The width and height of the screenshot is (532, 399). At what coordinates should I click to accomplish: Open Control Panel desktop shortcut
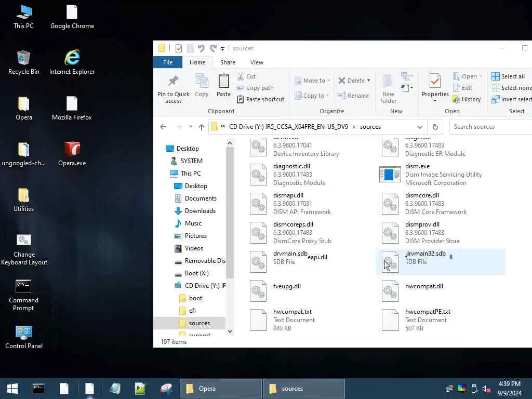click(24, 338)
